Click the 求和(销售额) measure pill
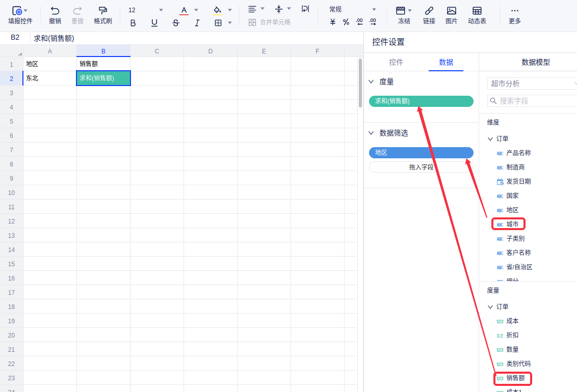The image size is (577, 392). pos(421,101)
